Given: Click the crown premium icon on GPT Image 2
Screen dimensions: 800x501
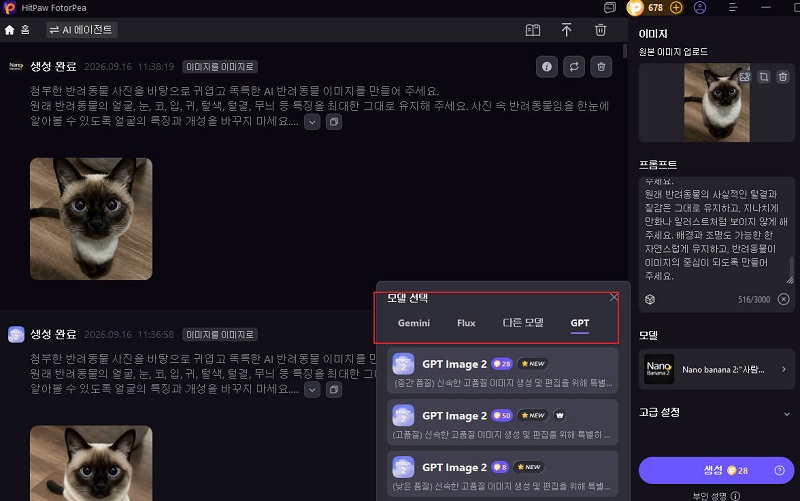Looking at the screenshot, I should coord(560,415).
